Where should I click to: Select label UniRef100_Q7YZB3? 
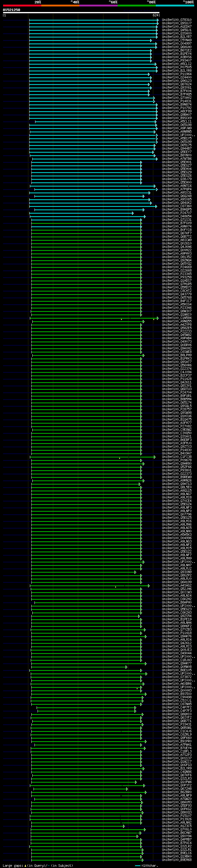click(x=177, y=630)
